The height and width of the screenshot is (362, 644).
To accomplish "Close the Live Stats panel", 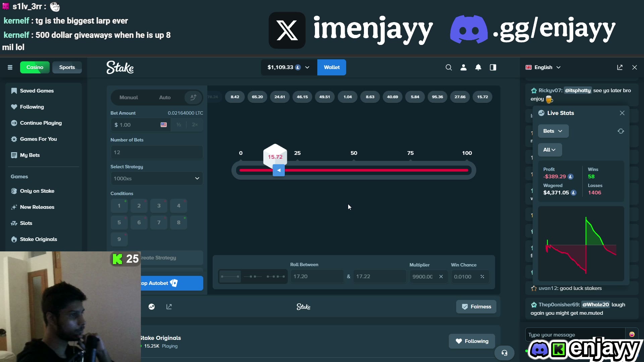I will click(x=622, y=113).
